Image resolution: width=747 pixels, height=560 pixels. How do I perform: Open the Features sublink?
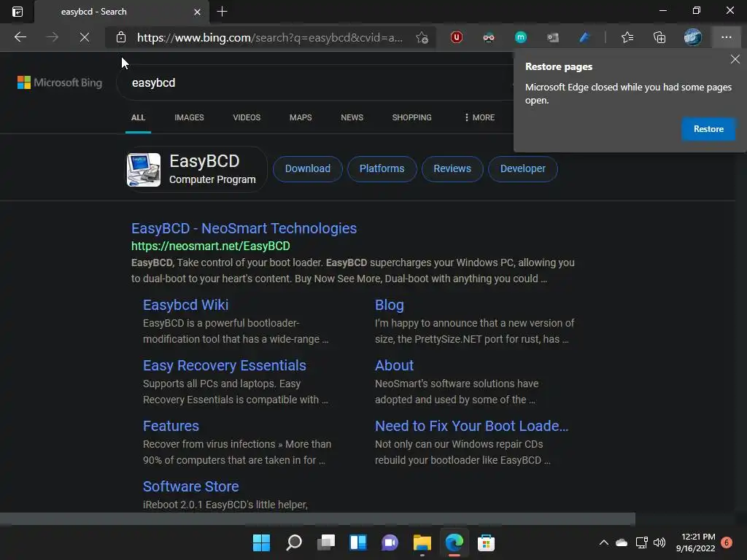point(171,426)
